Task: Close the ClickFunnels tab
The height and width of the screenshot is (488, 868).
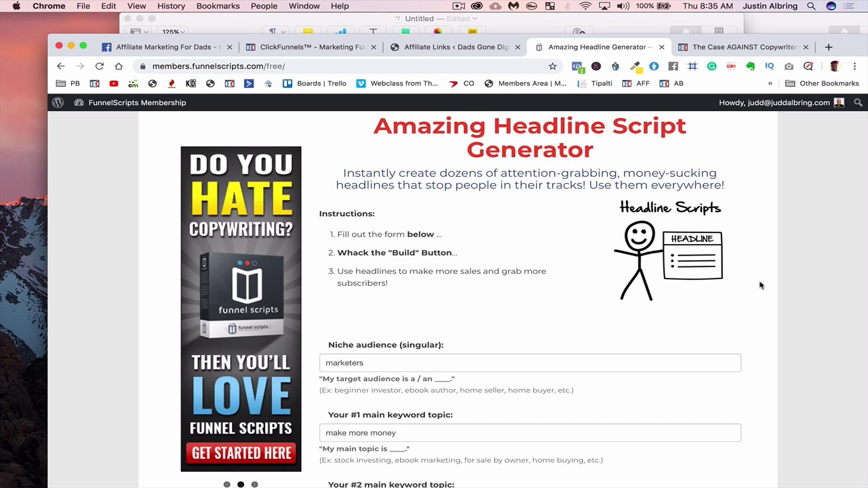Action: point(374,47)
